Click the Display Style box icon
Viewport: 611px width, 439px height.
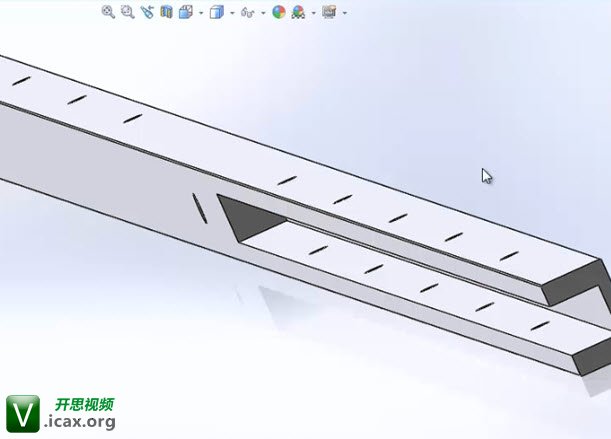[217, 12]
